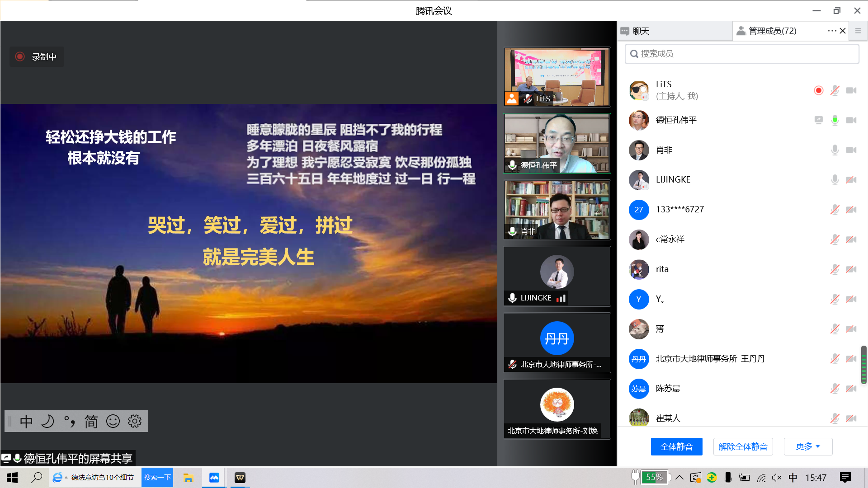Screen dimensions: 868x488
Task: Open the three-dots options in member panel header
Action: click(831, 31)
